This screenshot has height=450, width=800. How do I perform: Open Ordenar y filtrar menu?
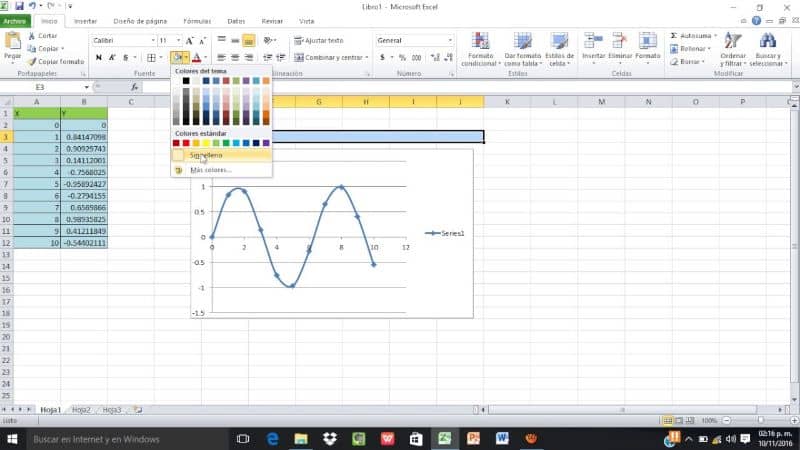pyautogui.click(x=733, y=49)
